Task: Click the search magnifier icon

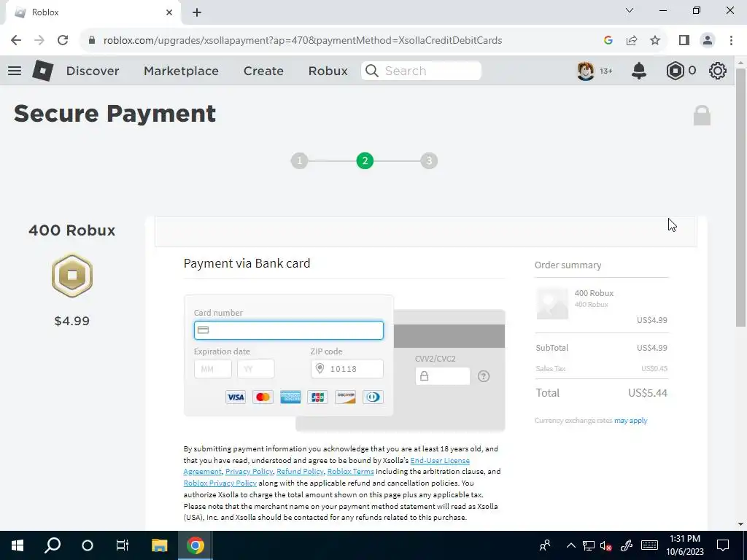Action: (x=371, y=71)
